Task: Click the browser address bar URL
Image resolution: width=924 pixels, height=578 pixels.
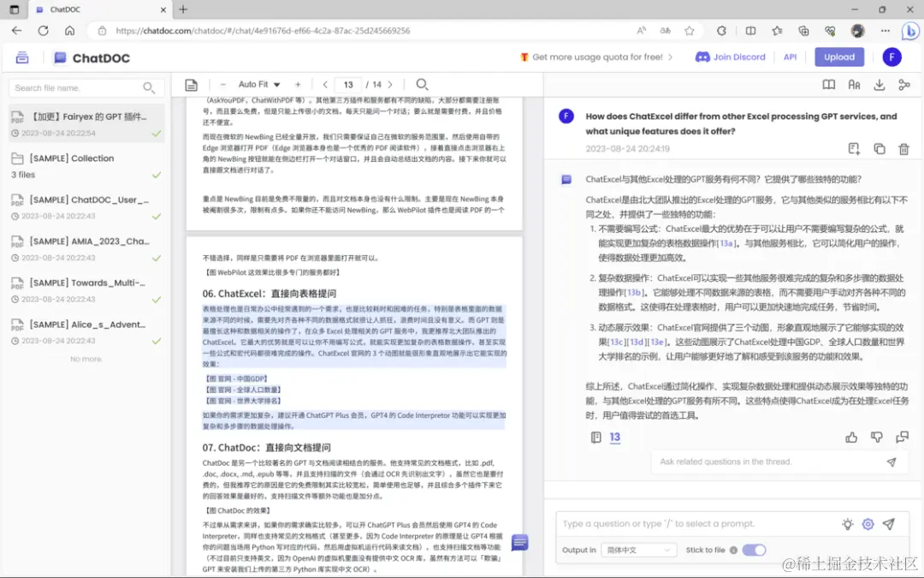Action: pos(263,31)
